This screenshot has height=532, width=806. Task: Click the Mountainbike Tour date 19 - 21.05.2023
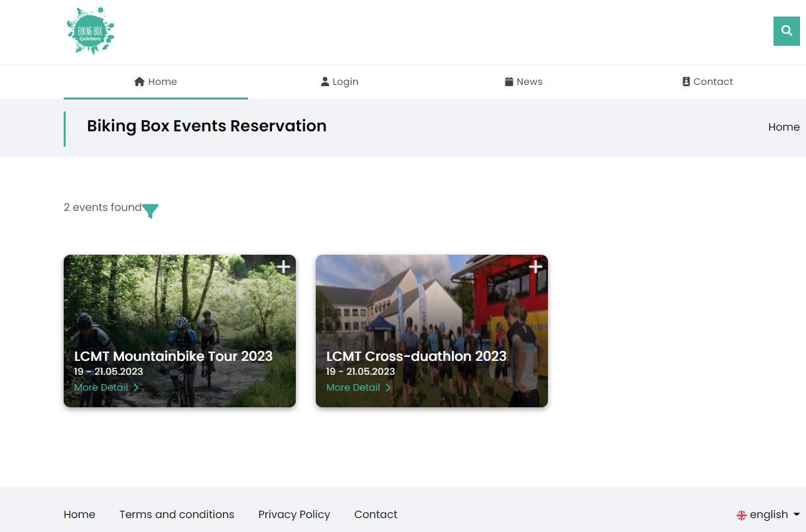(109, 371)
